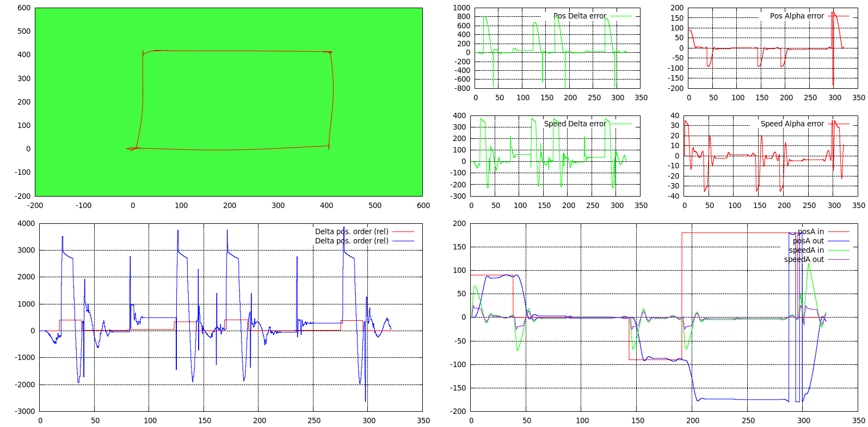
Task: Click the "posA out" legend entry
Action: coord(808,241)
